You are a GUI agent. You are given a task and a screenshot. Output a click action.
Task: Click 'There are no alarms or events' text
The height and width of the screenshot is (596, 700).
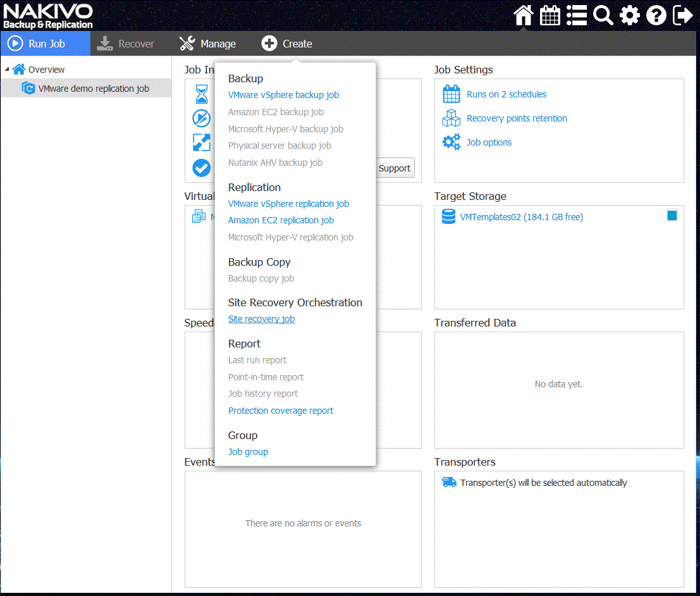303,523
